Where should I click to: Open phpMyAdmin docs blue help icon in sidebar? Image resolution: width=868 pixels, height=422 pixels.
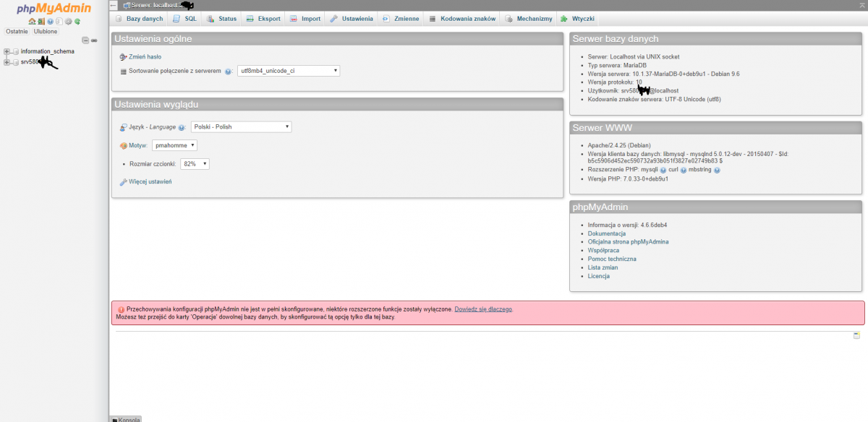pos(50,22)
